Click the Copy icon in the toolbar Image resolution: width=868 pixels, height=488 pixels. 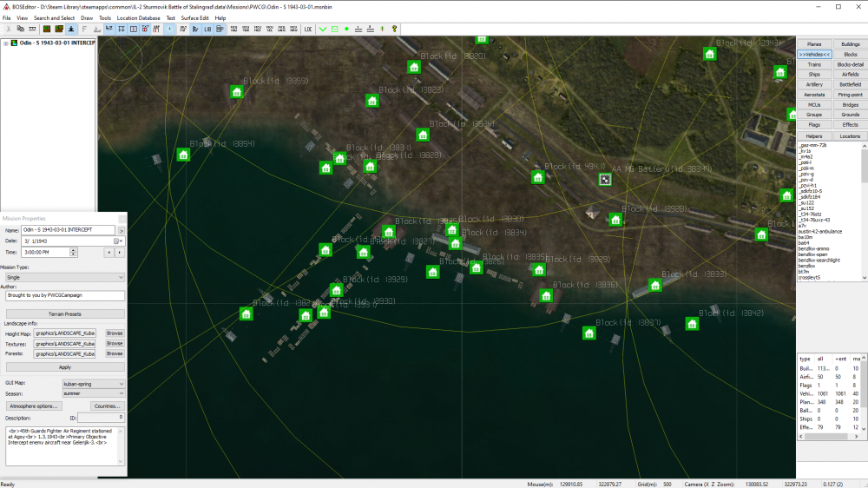pyautogui.click(x=21, y=29)
